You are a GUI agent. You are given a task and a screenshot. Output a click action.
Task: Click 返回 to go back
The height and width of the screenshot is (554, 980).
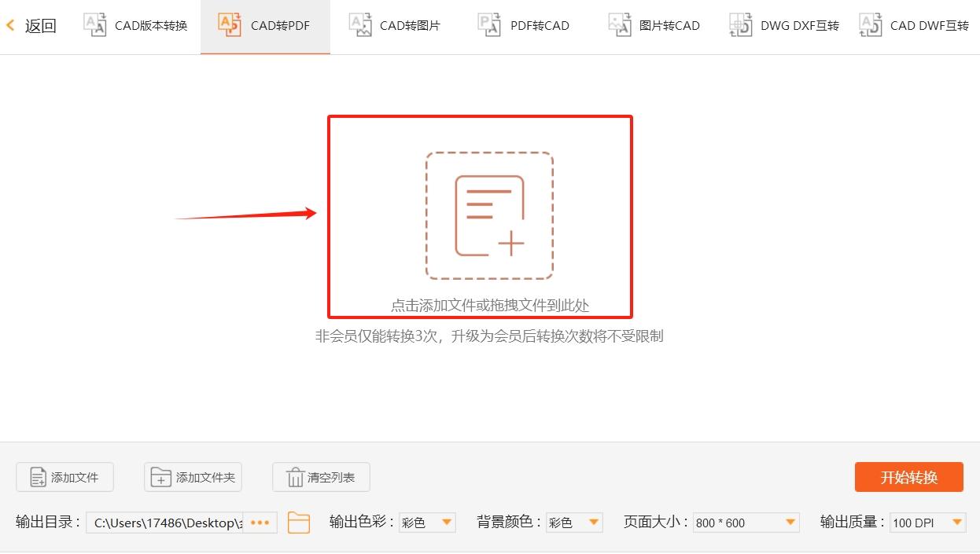click(x=33, y=24)
